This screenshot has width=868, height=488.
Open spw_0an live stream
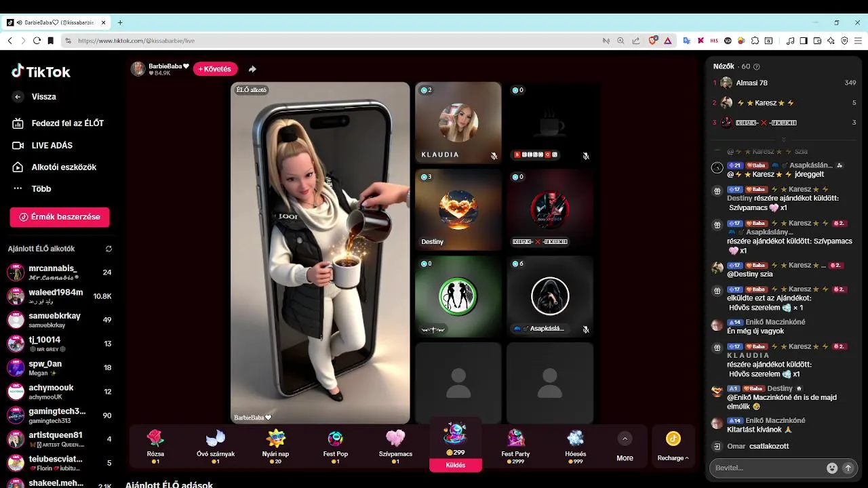60,367
